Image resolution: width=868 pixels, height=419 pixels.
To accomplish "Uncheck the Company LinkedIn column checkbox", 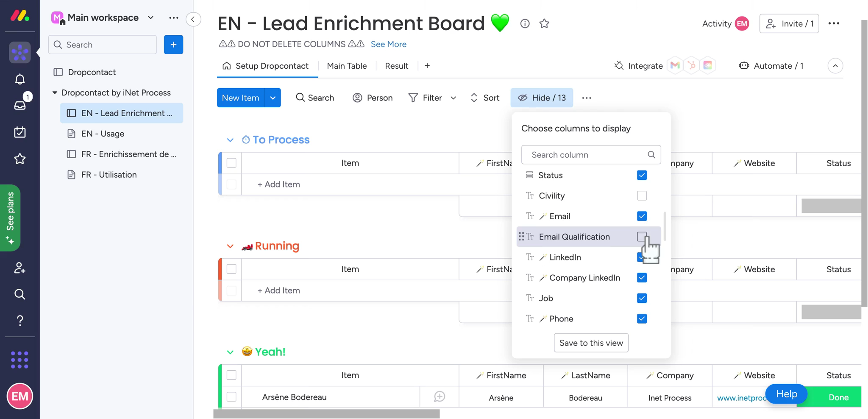I will (x=642, y=278).
